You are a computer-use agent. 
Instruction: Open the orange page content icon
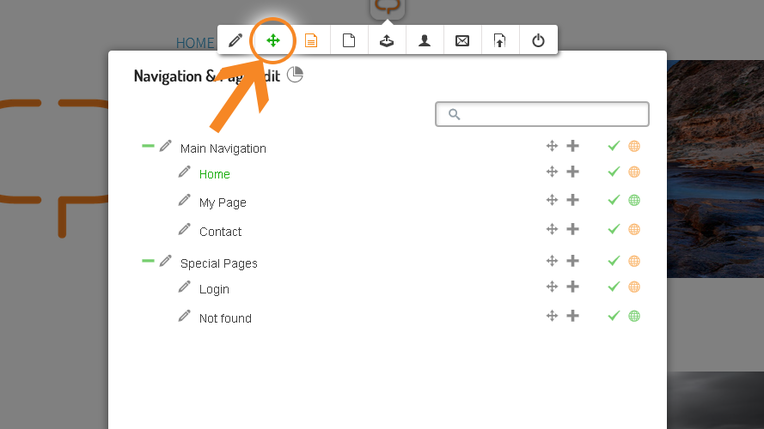[x=311, y=40]
